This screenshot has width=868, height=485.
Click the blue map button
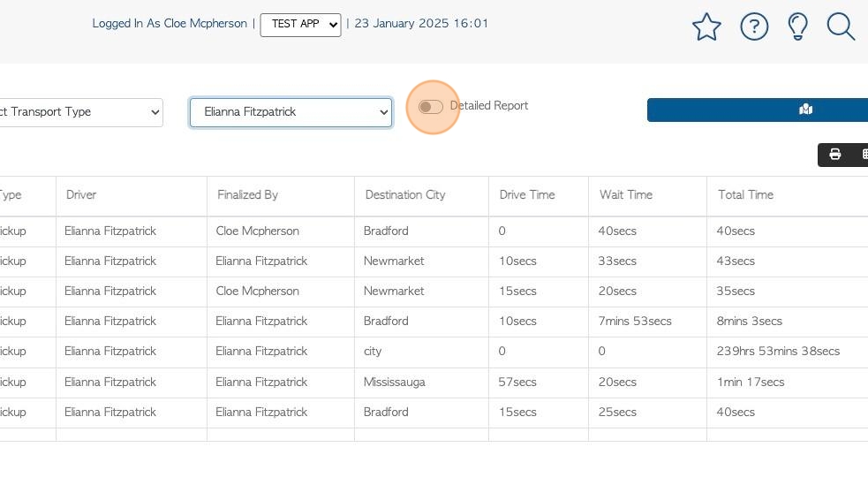click(x=758, y=110)
